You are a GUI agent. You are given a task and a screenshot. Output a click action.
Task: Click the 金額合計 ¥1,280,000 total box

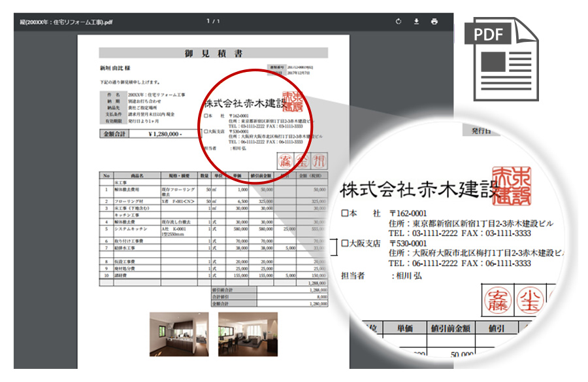pyautogui.click(x=146, y=133)
